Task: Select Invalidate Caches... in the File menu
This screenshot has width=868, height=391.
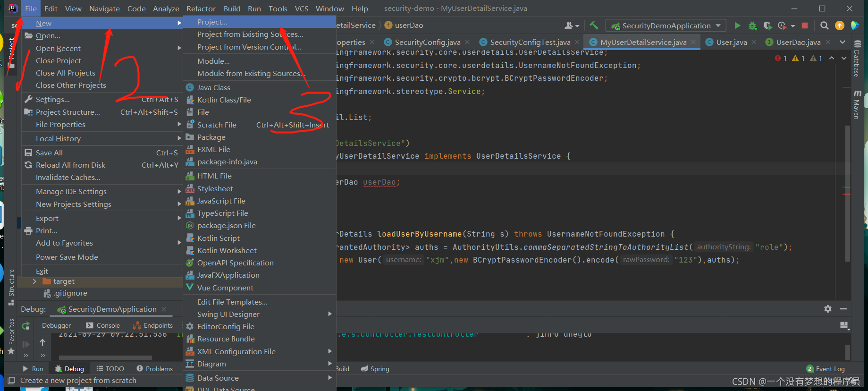Action: [102, 177]
